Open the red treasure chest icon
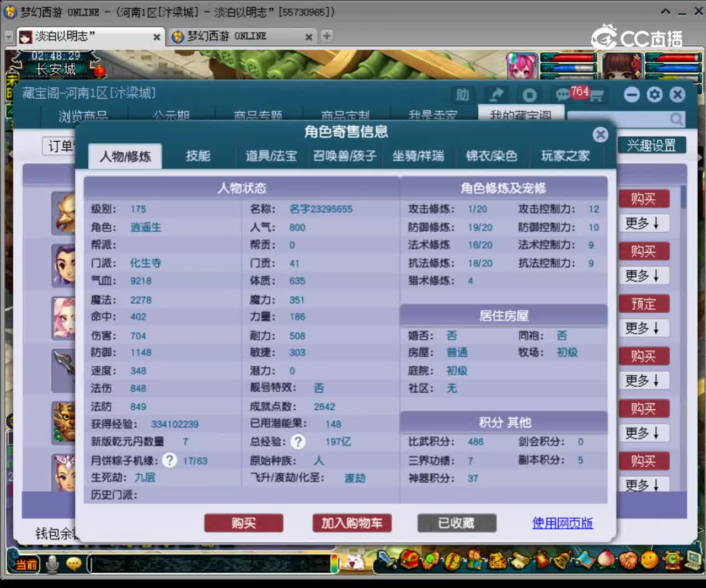The width and height of the screenshot is (706, 588). 409,560
